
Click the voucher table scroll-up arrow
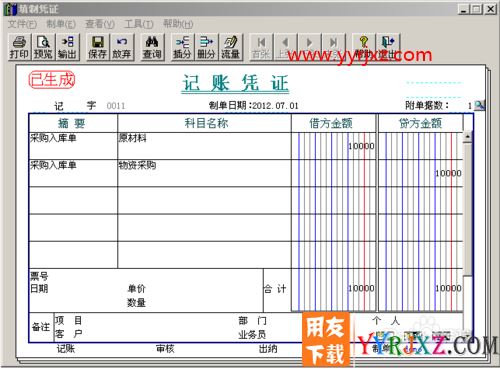pyautogui.click(x=468, y=137)
